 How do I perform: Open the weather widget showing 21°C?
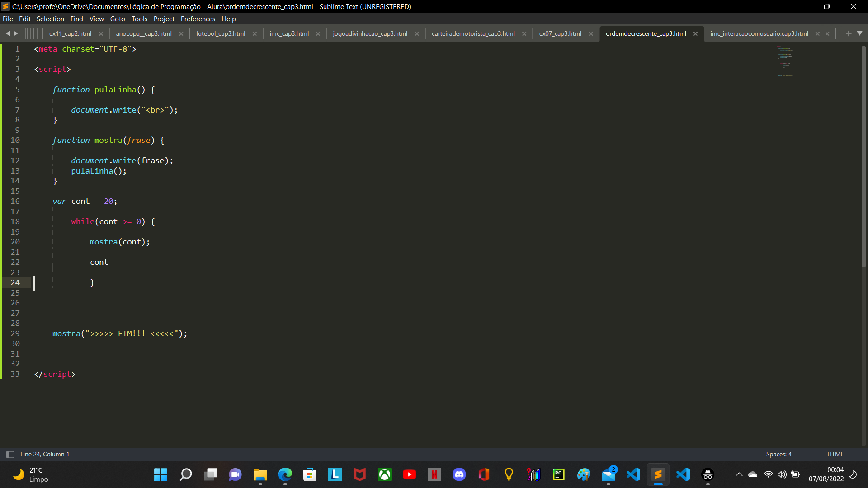[31, 474]
